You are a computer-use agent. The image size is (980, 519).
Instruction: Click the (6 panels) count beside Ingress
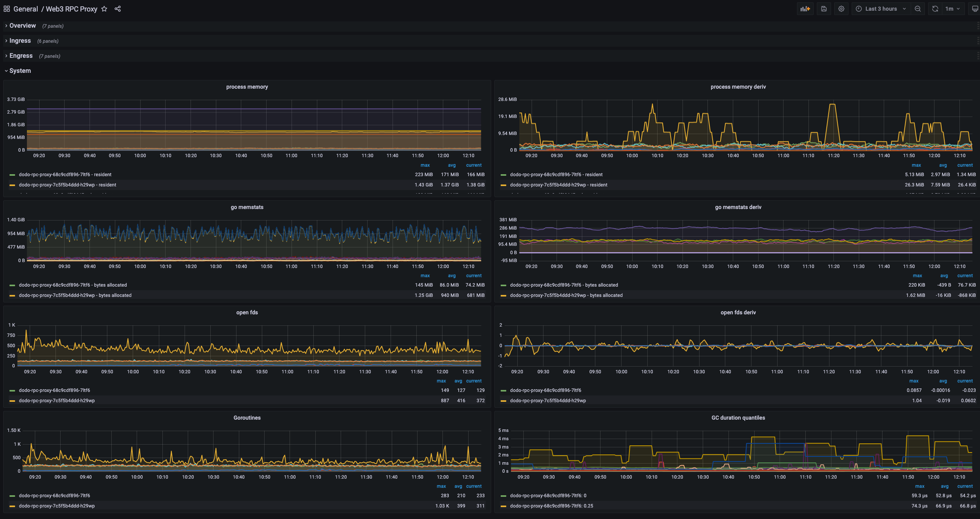[48, 41]
